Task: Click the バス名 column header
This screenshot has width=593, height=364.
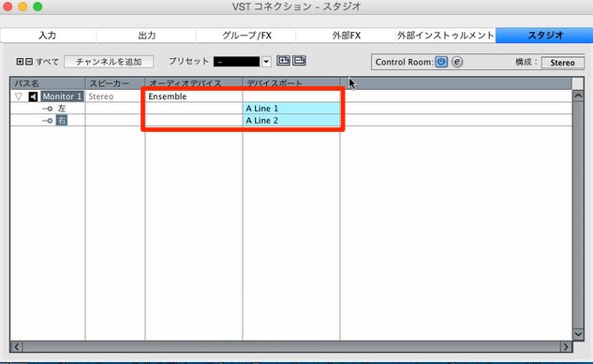Action: click(x=48, y=83)
